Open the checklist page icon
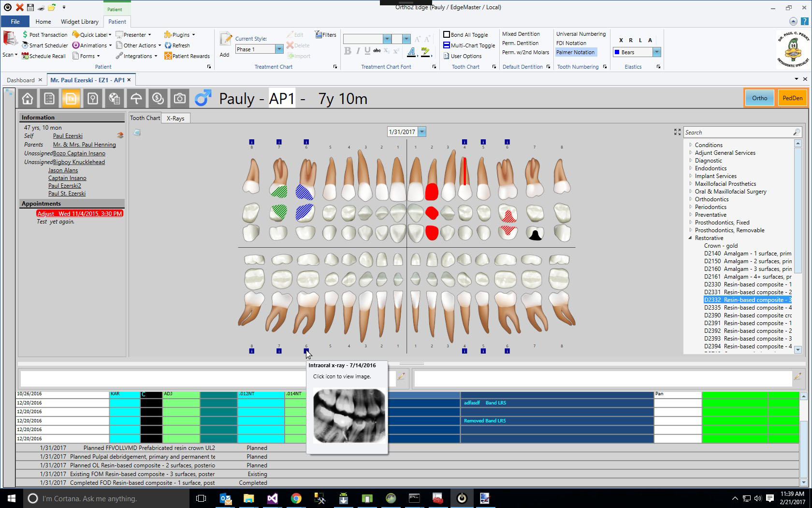Viewport: 812px width, 508px height. [49, 99]
